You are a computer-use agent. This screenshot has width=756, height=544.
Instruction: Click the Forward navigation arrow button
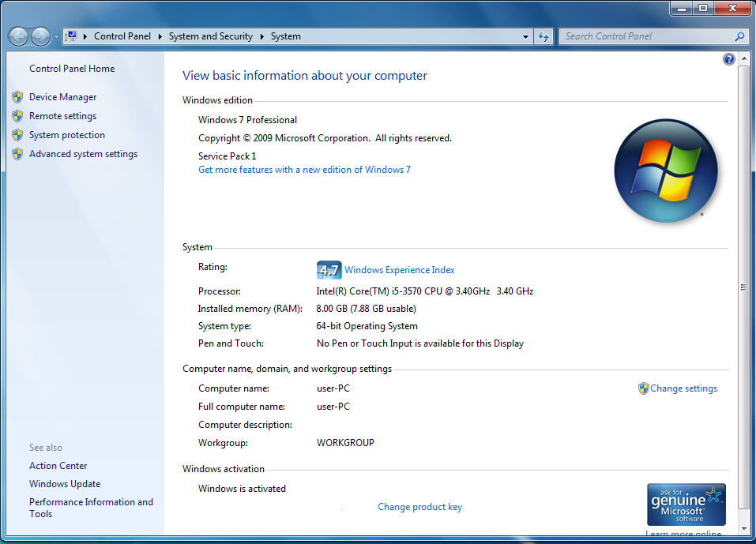pos(40,36)
